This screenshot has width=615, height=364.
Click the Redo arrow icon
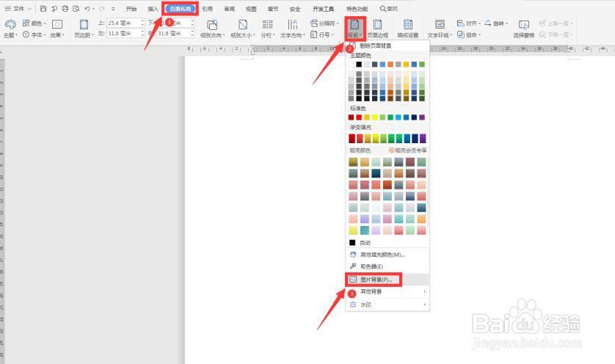101,8
